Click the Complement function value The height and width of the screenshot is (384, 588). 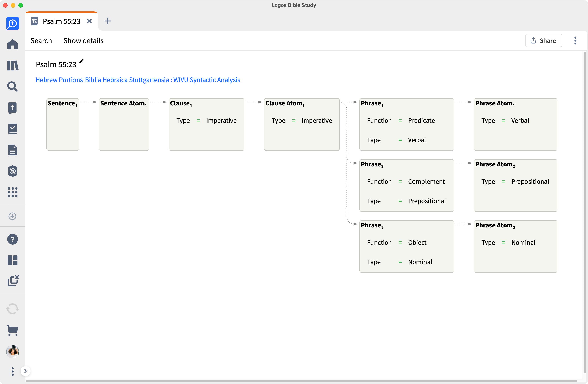(426, 181)
